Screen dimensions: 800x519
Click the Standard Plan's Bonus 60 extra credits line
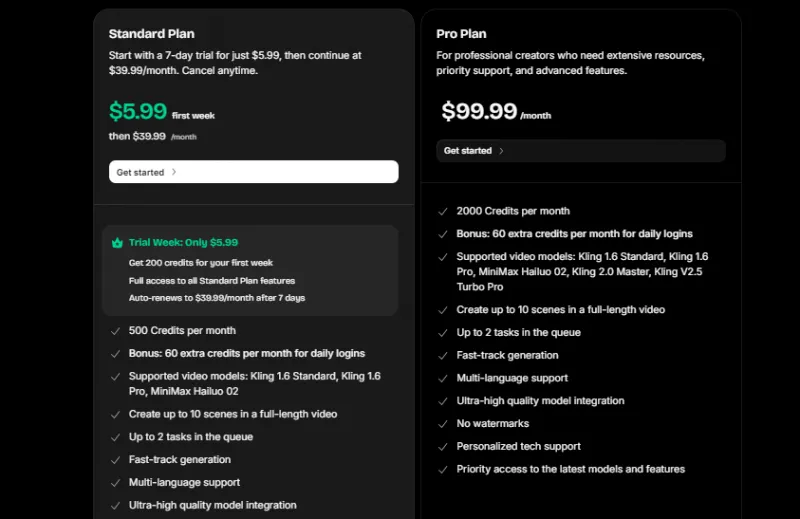(x=246, y=353)
